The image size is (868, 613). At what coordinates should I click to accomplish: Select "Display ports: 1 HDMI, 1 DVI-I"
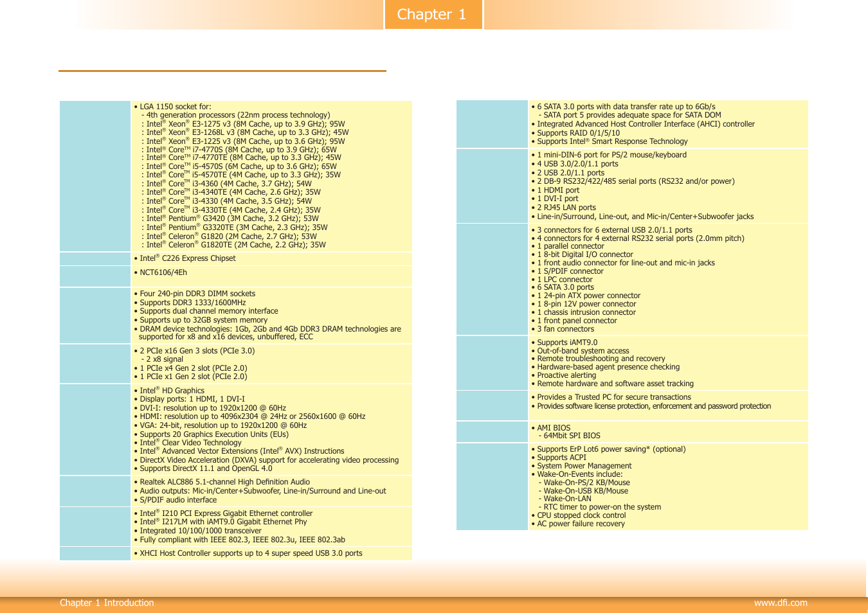click(190, 399)
